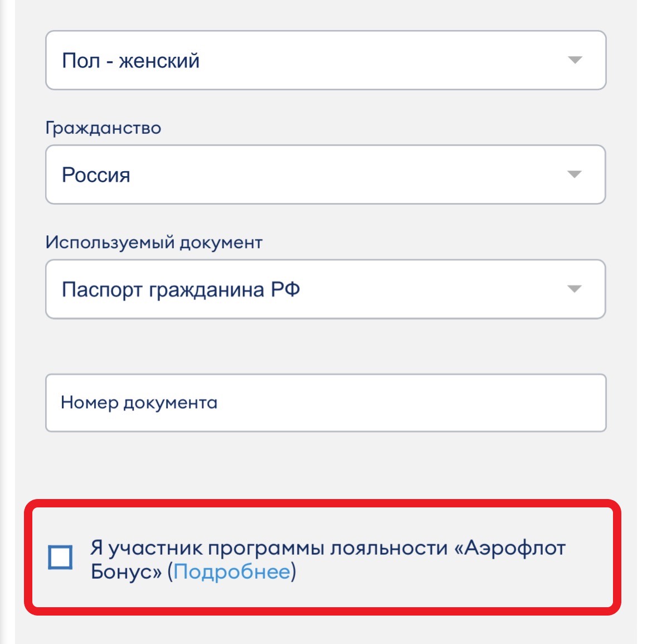Open the Пол - женский dropdown
The height and width of the screenshot is (644, 652).
[x=325, y=60]
